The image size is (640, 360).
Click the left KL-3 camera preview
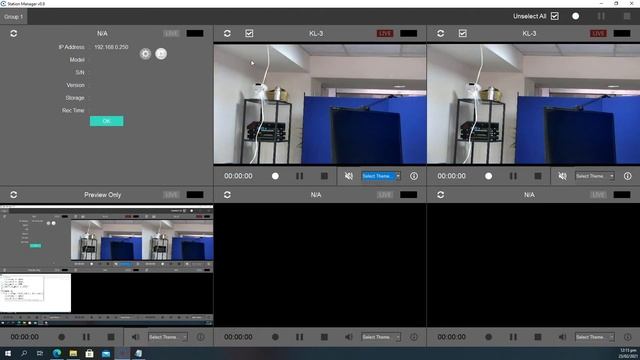(320, 104)
